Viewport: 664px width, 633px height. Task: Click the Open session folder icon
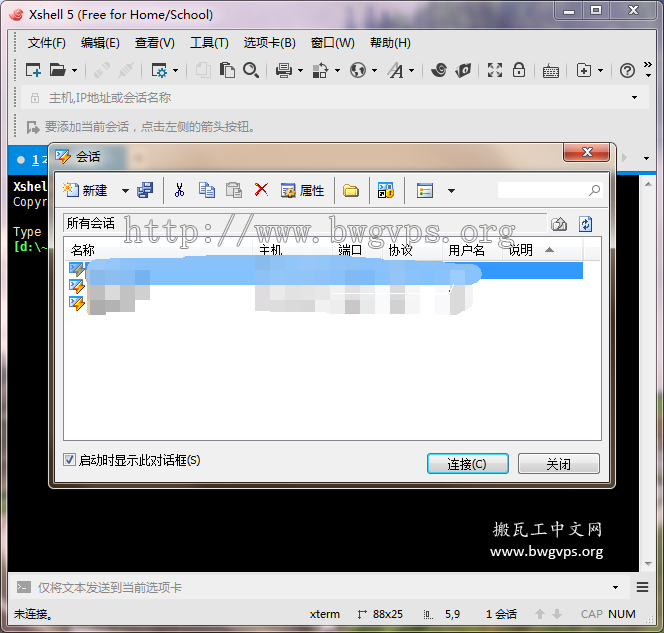coord(57,70)
